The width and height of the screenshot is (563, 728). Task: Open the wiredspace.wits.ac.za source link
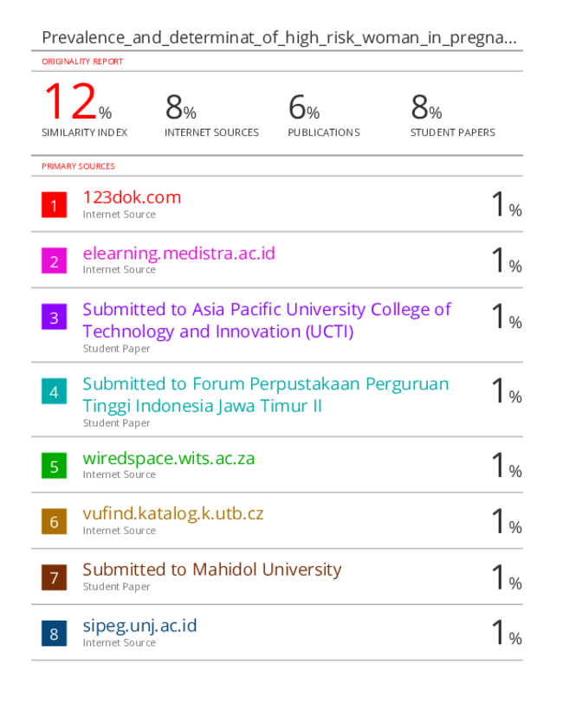pos(169,458)
